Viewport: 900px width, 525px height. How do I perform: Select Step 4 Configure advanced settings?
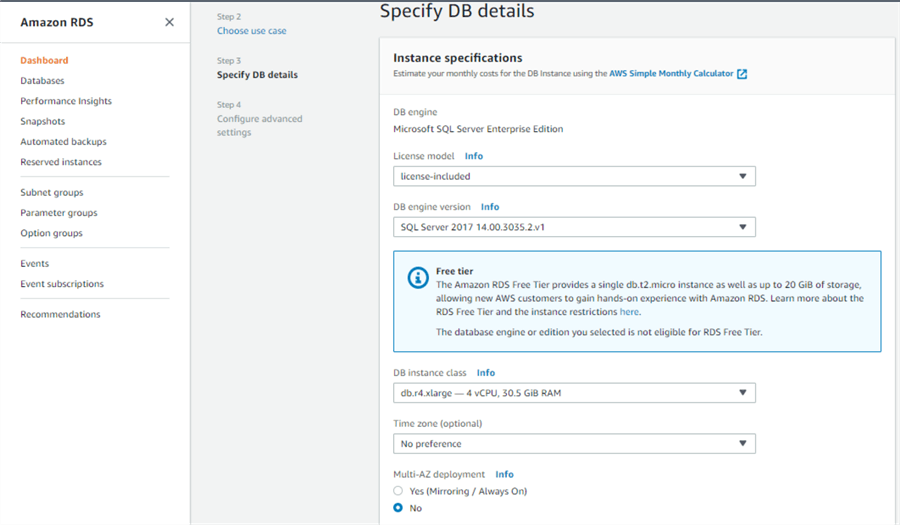(259, 126)
